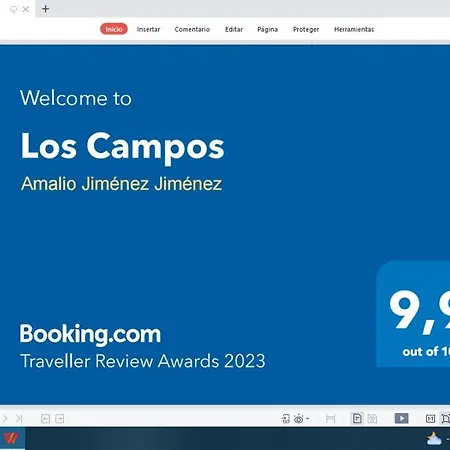Switch to the Comentario tab
Viewport: 450px width, 450px height.
(x=192, y=29)
